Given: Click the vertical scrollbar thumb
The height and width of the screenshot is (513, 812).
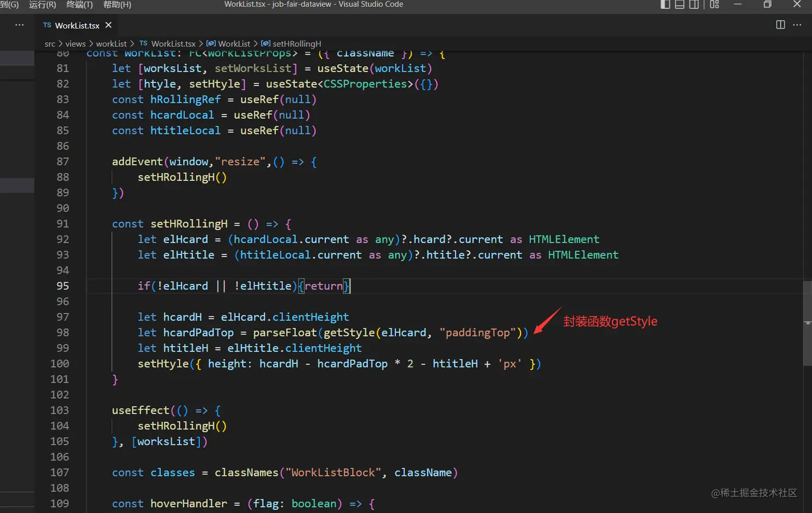Looking at the screenshot, I should pos(808,324).
